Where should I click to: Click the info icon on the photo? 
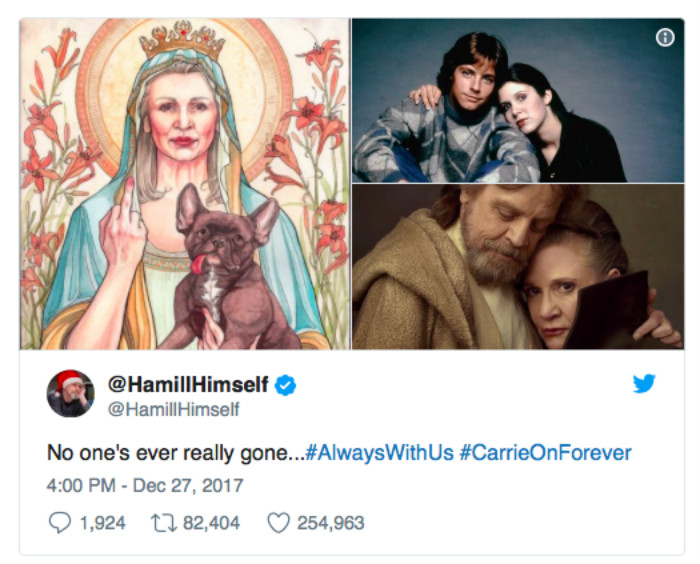pyautogui.click(x=665, y=38)
